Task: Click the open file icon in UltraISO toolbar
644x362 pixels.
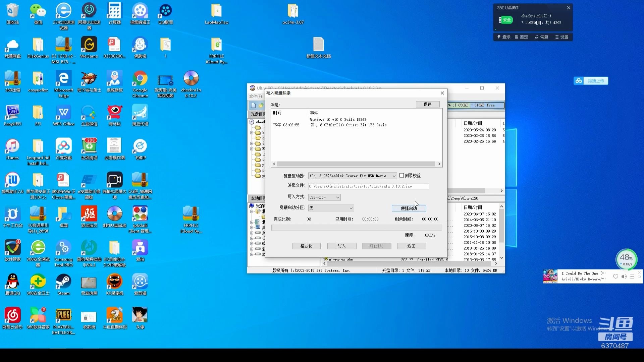Action: click(261, 105)
